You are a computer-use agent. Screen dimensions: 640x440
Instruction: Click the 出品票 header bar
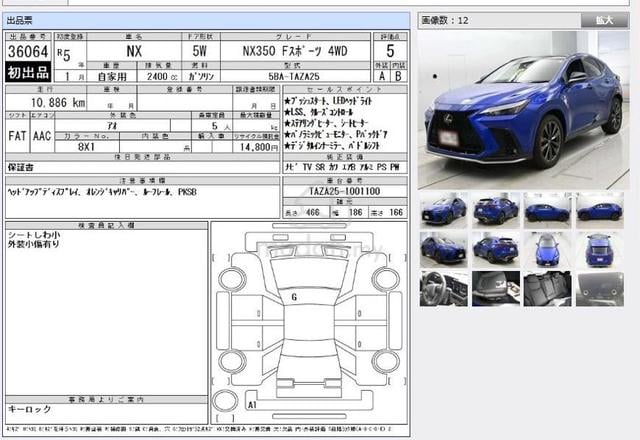click(206, 20)
